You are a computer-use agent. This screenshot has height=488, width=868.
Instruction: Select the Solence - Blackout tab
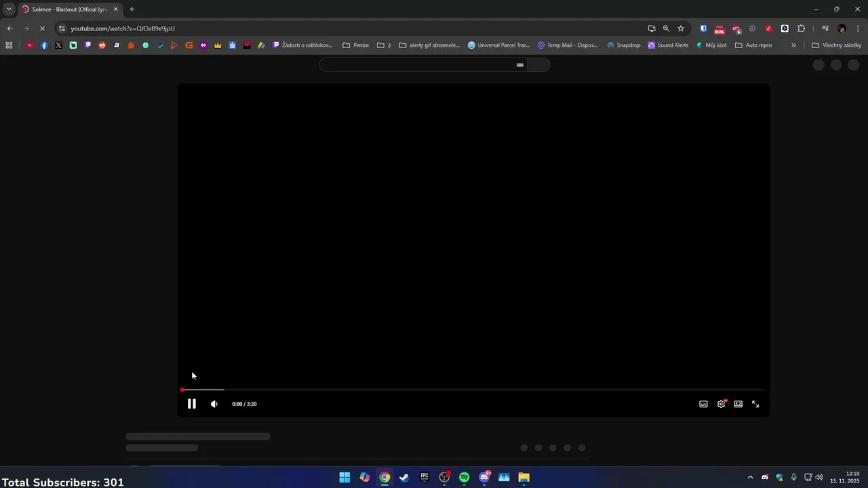click(70, 9)
